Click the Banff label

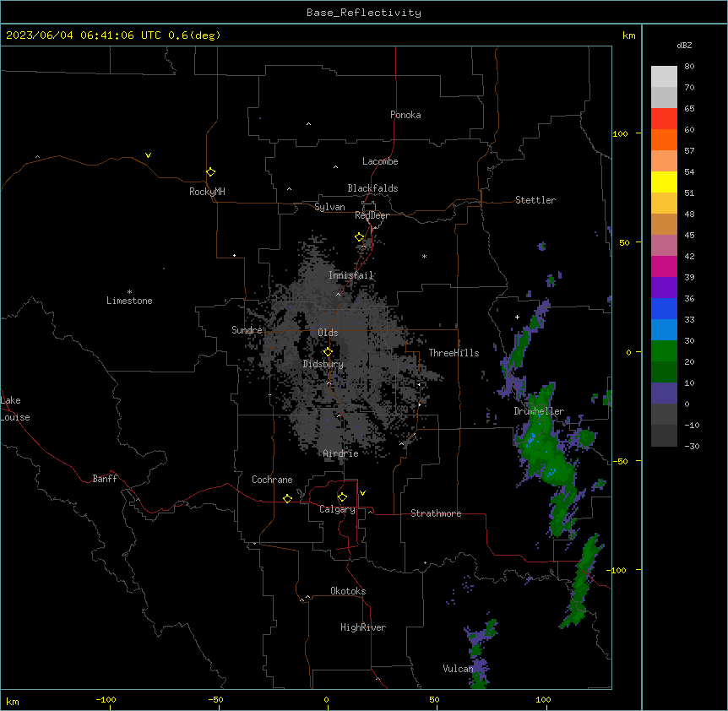click(x=105, y=479)
